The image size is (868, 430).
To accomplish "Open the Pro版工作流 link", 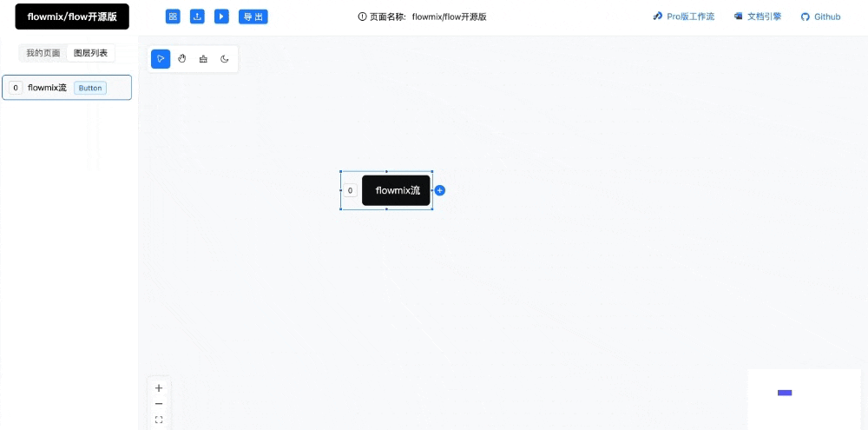I will tap(684, 17).
